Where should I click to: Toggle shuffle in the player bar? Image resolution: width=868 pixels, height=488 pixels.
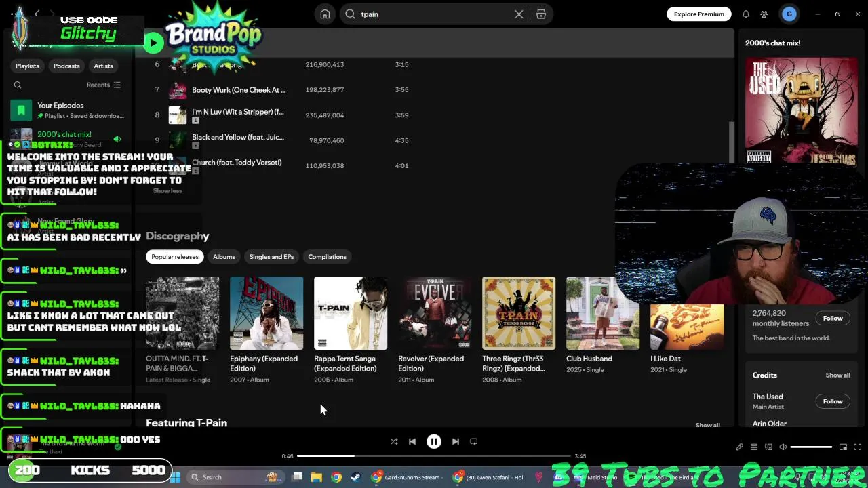pos(394,441)
